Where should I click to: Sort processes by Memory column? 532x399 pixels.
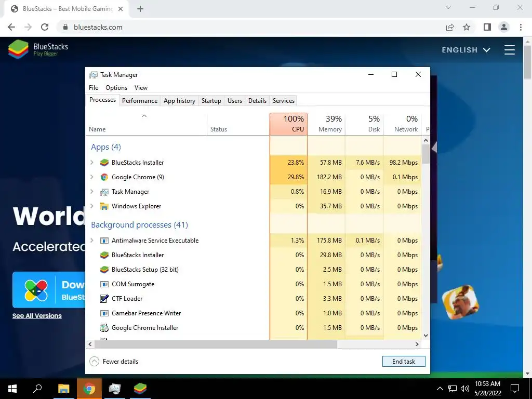click(327, 124)
